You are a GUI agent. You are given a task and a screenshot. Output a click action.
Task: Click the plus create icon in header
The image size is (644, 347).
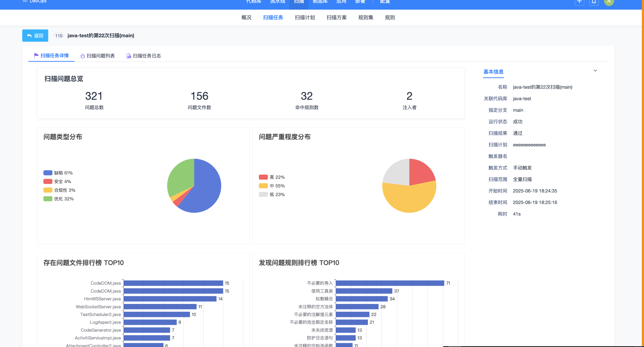tap(579, 2)
